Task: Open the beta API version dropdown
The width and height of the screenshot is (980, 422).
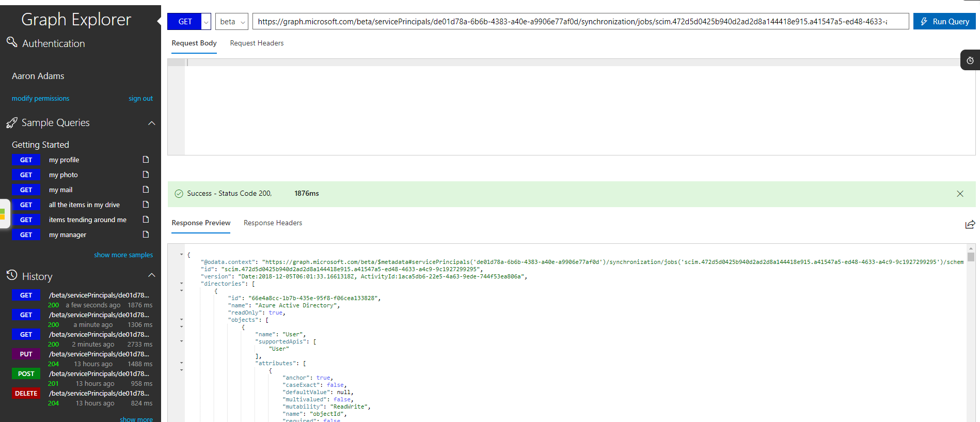Action: pyautogui.click(x=232, y=22)
